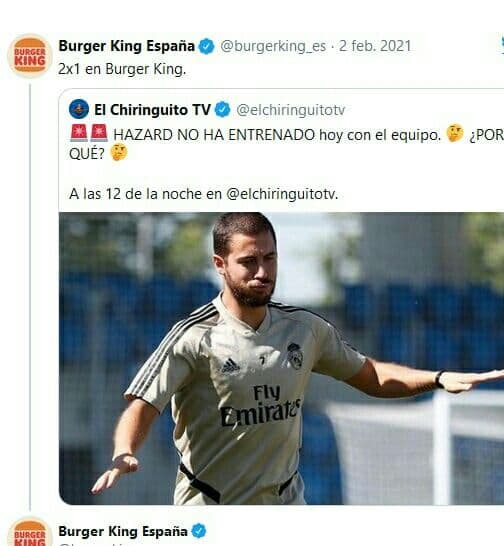Open Burger King España name in bottom tweet
The width and height of the screenshot is (504, 546).
click(123, 531)
